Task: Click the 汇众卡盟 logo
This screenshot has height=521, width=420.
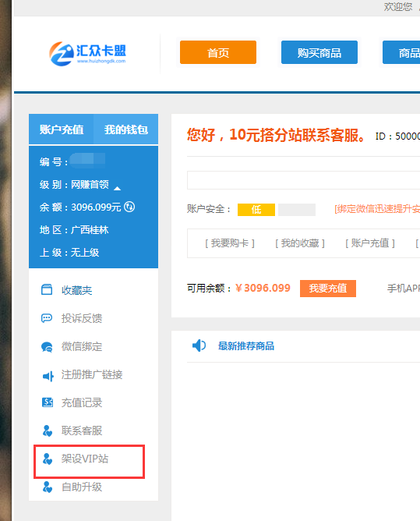Action: point(87,54)
